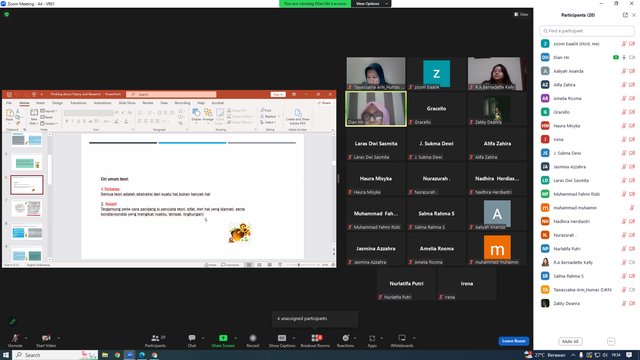Click the PowerPoint Share button
Screen dimensions: 640x360
point(324,103)
